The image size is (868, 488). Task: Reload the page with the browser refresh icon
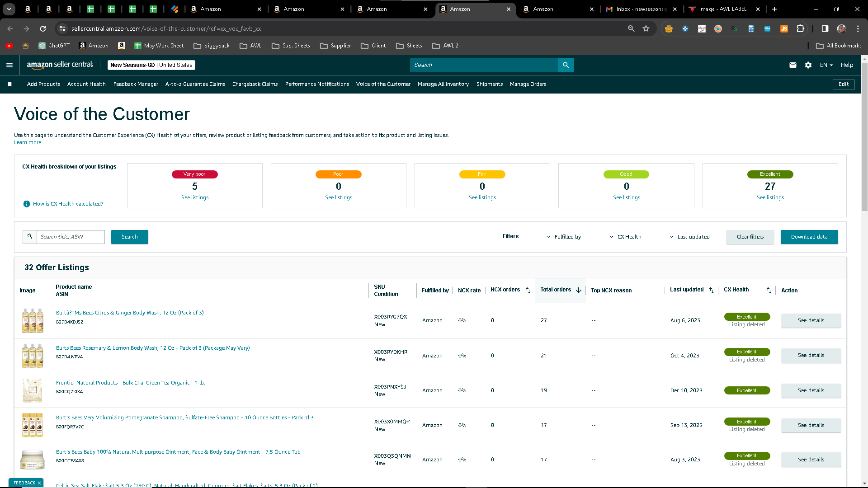pyautogui.click(x=43, y=28)
